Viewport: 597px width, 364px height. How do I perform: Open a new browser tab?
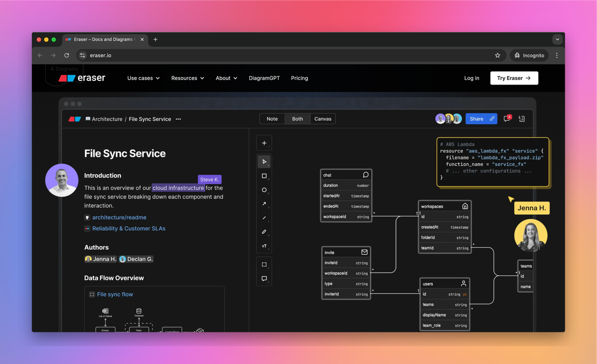point(155,39)
